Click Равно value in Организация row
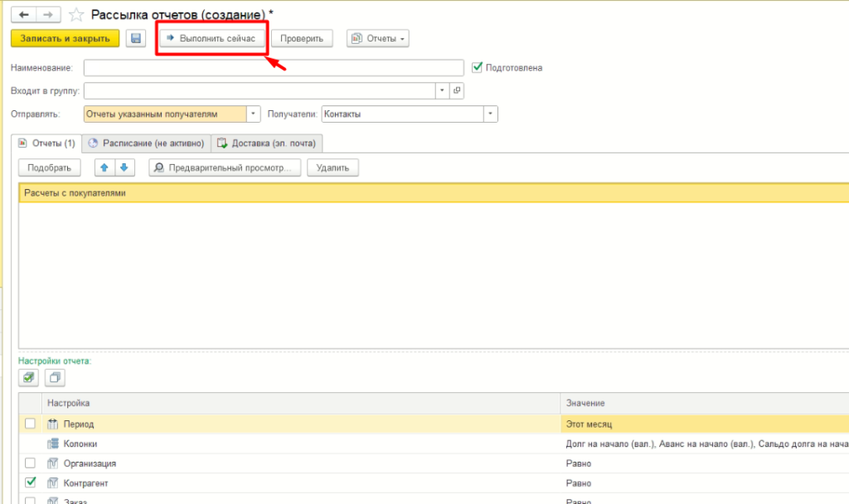The width and height of the screenshot is (849, 504). tap(578, 463)
